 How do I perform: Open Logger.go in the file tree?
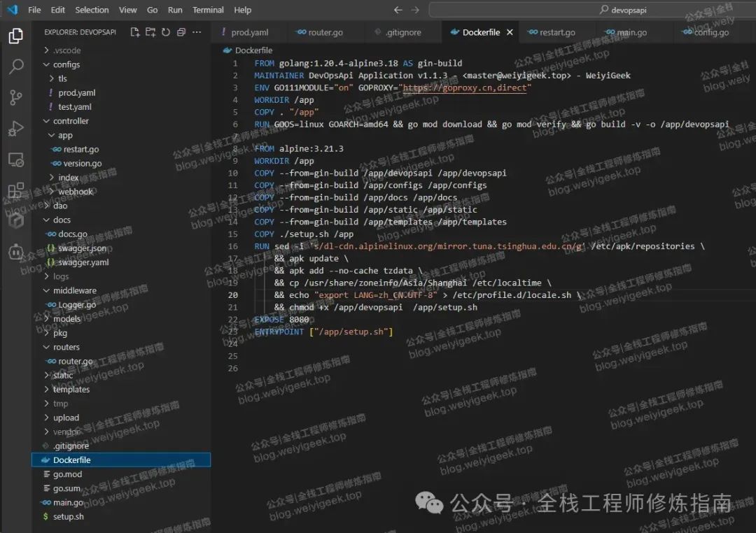coord(121,304)
